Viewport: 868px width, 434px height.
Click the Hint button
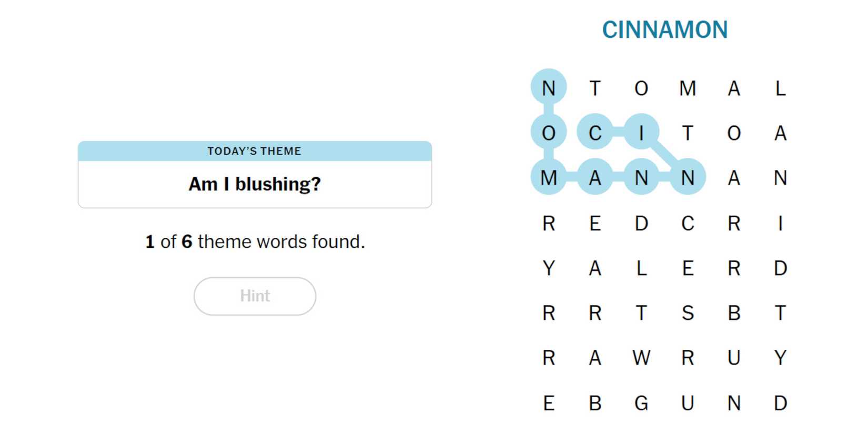(255, 296)
